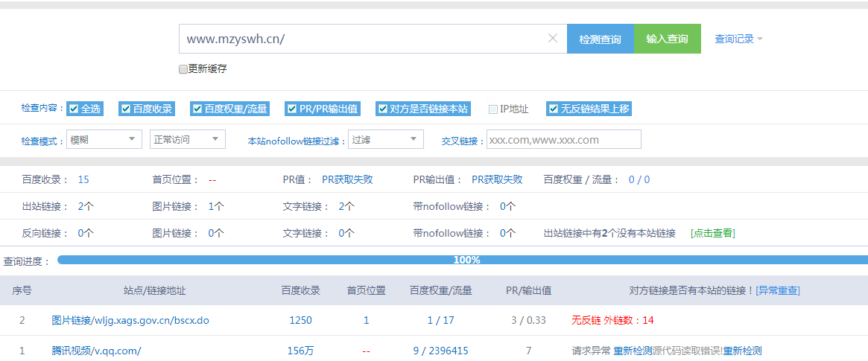Uncheck the PR/PR输出值 option
Image resolution: width=868 pixels, height=361 pixels.
[x=293, y=109]
